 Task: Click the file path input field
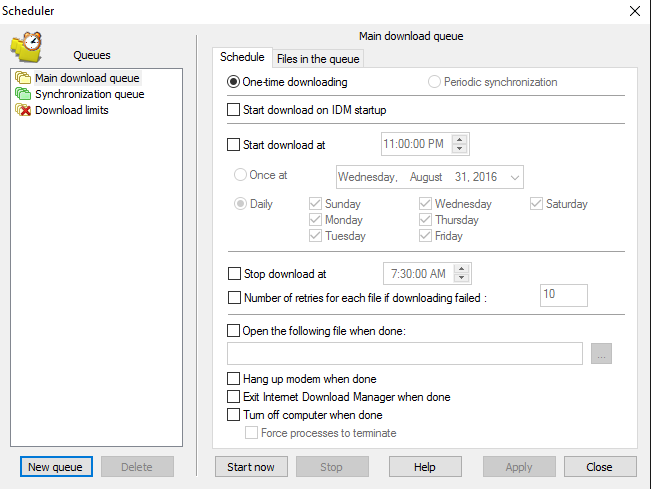tap(405, 354)
